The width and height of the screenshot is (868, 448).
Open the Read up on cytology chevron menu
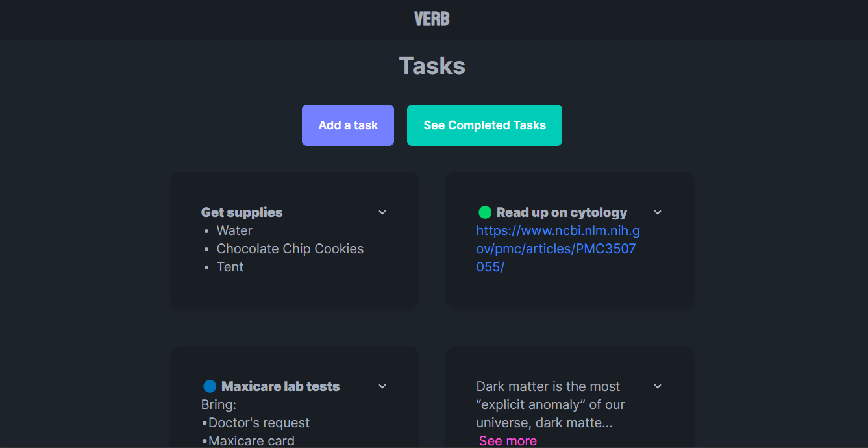658,212
